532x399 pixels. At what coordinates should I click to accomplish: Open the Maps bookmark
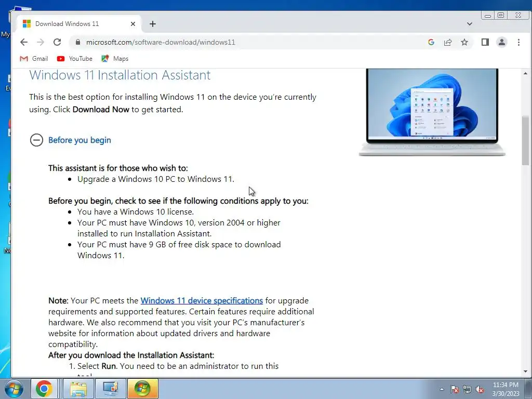(115, 59)
